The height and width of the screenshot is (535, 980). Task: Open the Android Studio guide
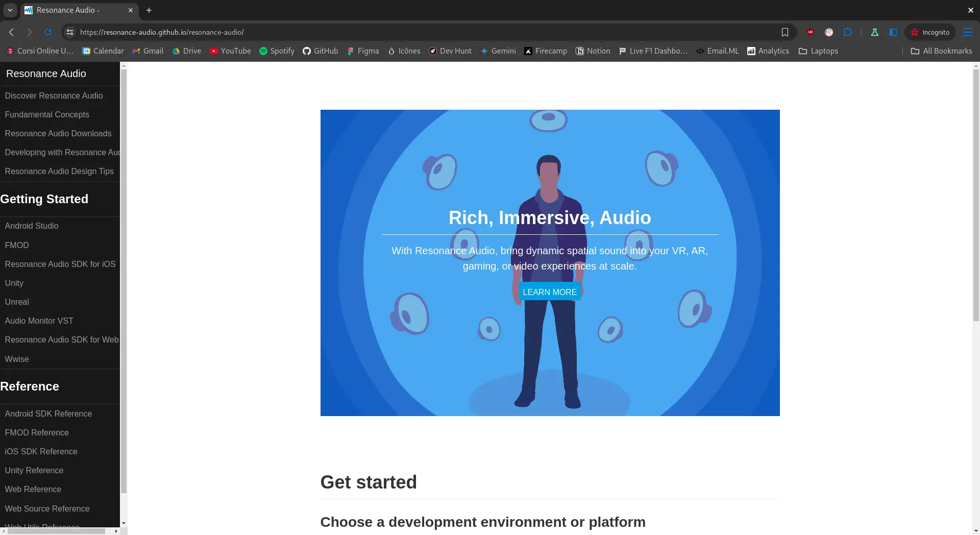(32, 226)
